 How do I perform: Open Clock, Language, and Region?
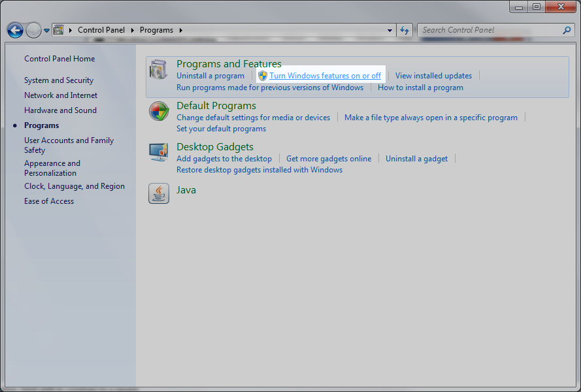tap(75, 186)
